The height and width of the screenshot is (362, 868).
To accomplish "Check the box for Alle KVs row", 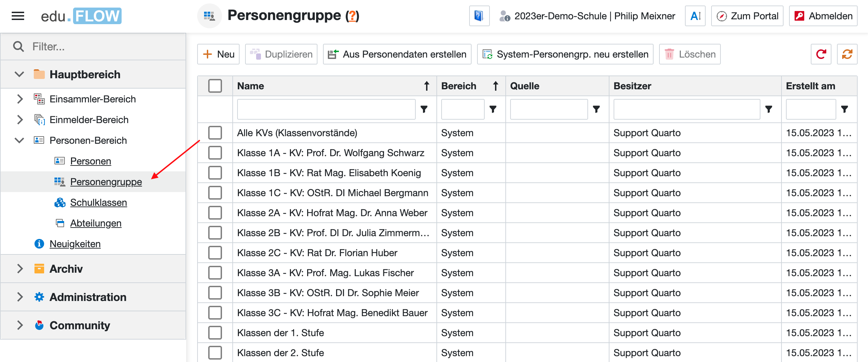I will tap(215, 133).
